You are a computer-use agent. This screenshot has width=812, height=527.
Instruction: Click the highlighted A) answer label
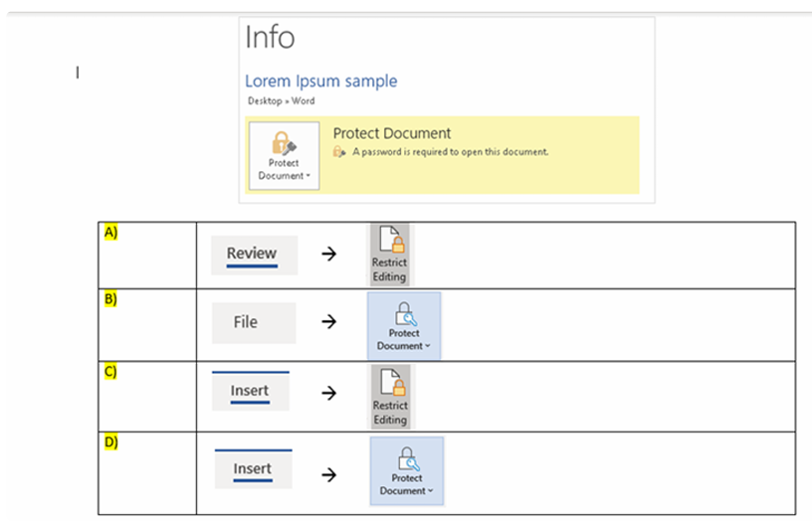tap(110, 232)
